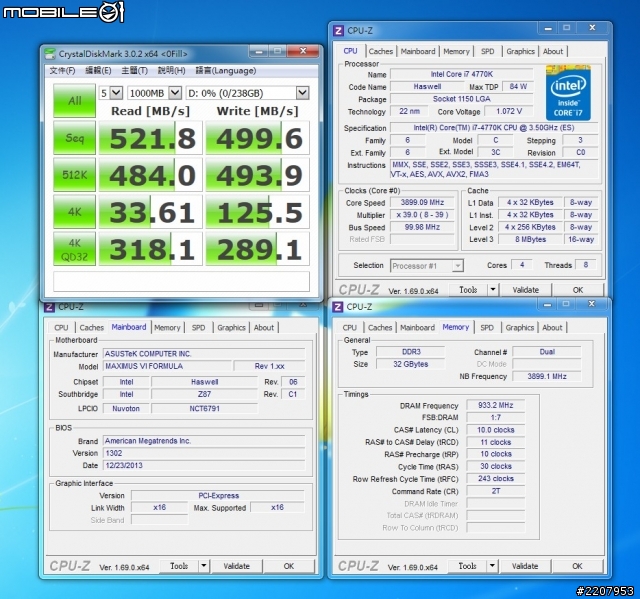Click Validate in the Mainboard window
The width and height of the screenshot is (640, 599).
pos(236,566)
